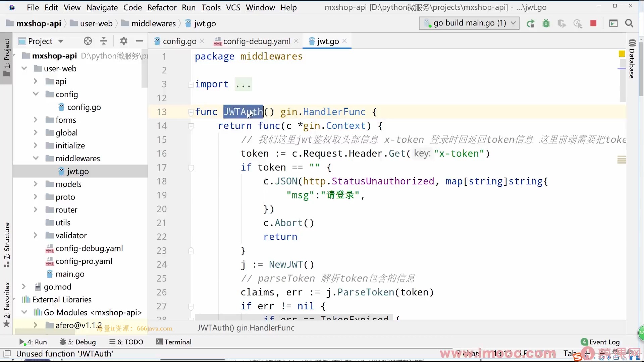Expand the api folder in project tree
The width and height of the screenshot is (644, 362).
click(x=35, y=81)
